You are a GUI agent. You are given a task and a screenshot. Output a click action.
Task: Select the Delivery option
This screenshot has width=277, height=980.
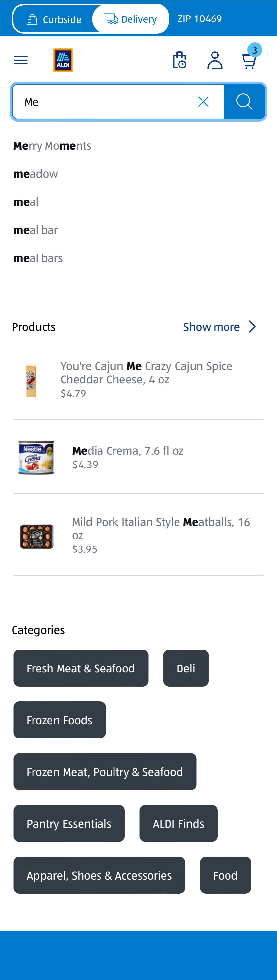pyautogui.click(x=130, y=19)
